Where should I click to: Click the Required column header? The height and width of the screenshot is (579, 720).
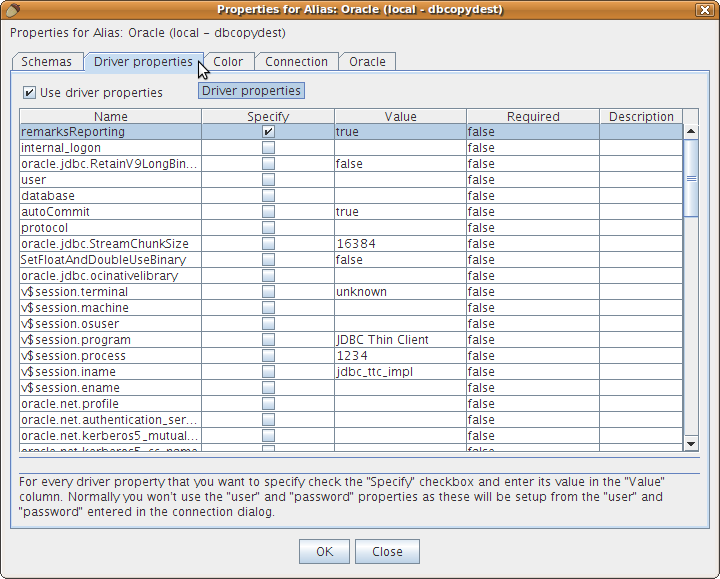pyautogui.click(x=532, y=117)
